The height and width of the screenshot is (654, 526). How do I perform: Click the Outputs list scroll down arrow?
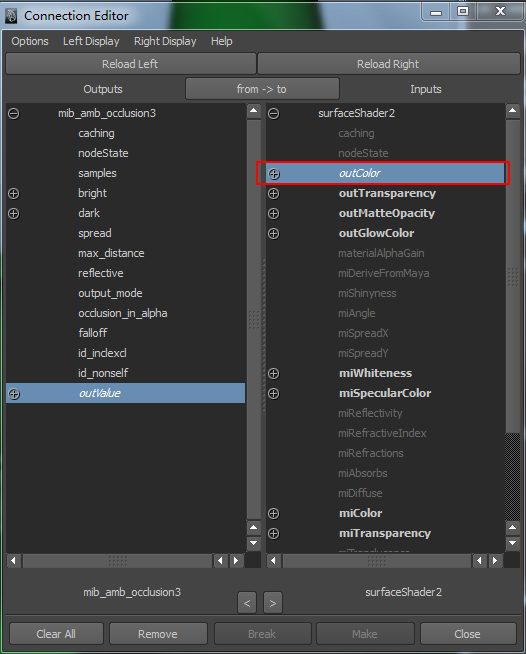pos(254,543)
